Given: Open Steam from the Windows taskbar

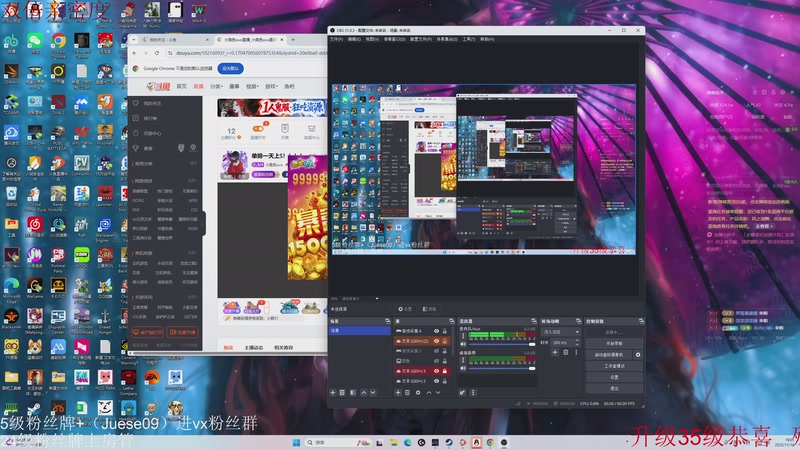Looking at the screenshot, I should point(449,442).
